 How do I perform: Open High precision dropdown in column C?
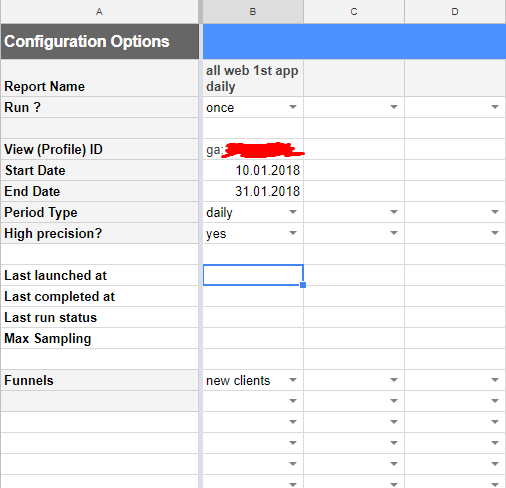coord(394,233)
